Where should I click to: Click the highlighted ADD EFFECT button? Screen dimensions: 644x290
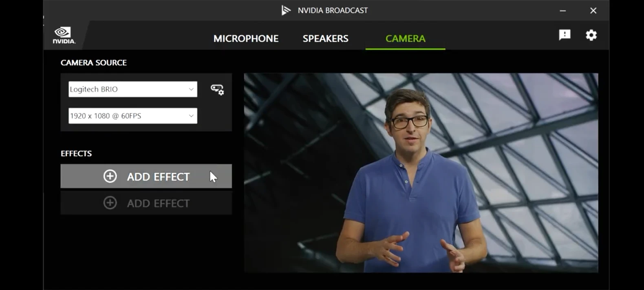coord(146,176)
